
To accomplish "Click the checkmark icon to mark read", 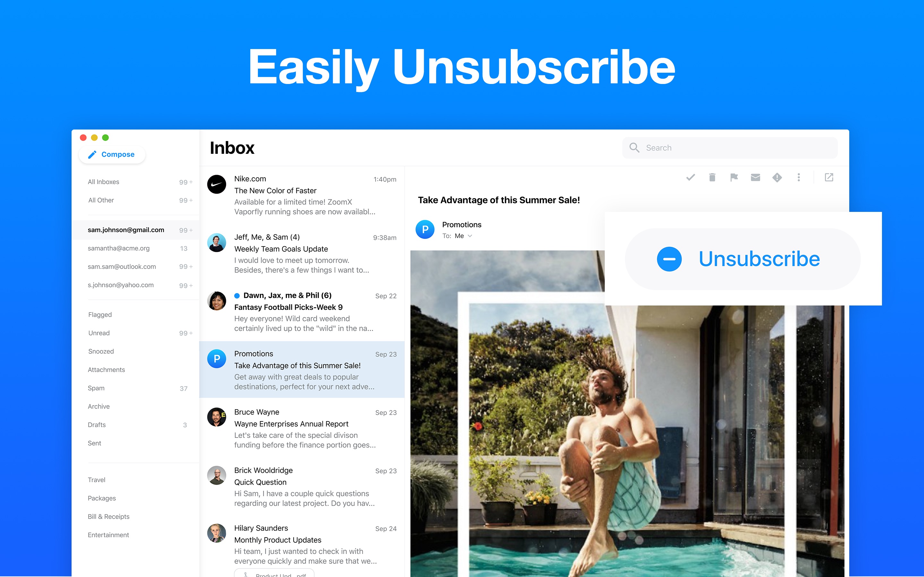I will click(691, 178).
